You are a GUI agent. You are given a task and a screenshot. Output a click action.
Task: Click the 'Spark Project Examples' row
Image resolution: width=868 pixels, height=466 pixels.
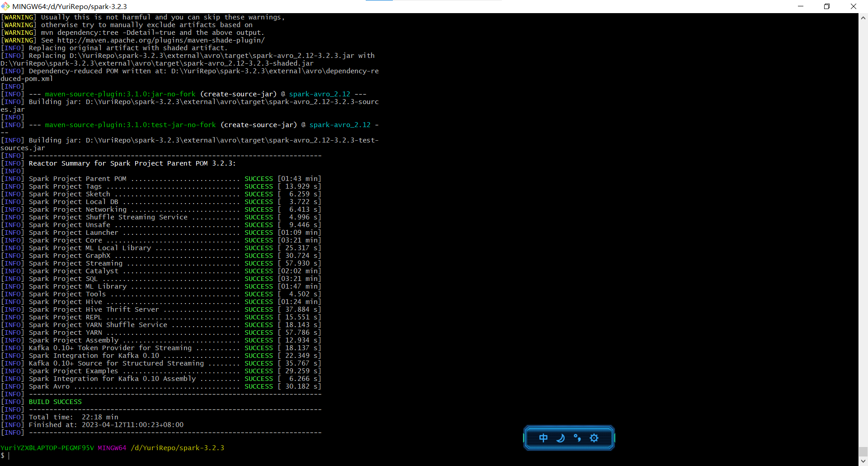point(161,371)
